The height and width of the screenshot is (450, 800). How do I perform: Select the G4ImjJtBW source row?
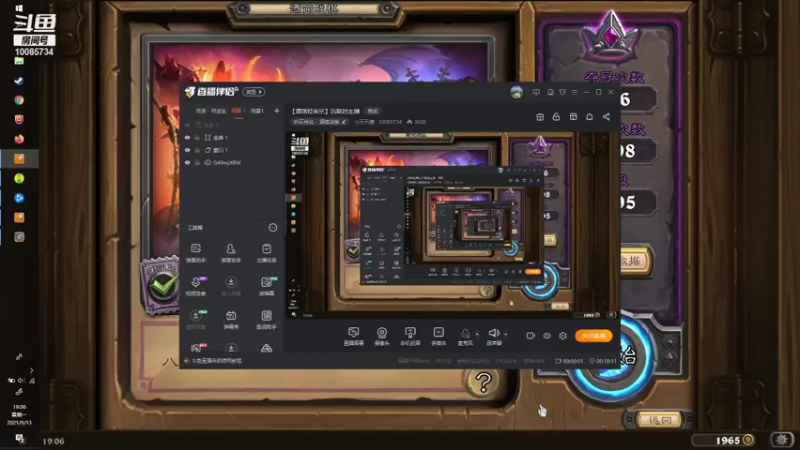pyautogui.click(x=232, y=162)
